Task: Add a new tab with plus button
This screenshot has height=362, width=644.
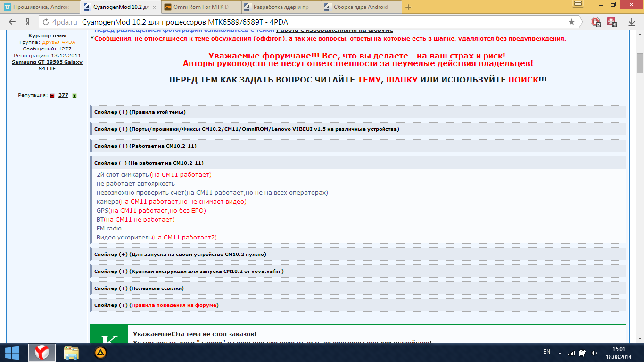Action: tap(408, 7)
